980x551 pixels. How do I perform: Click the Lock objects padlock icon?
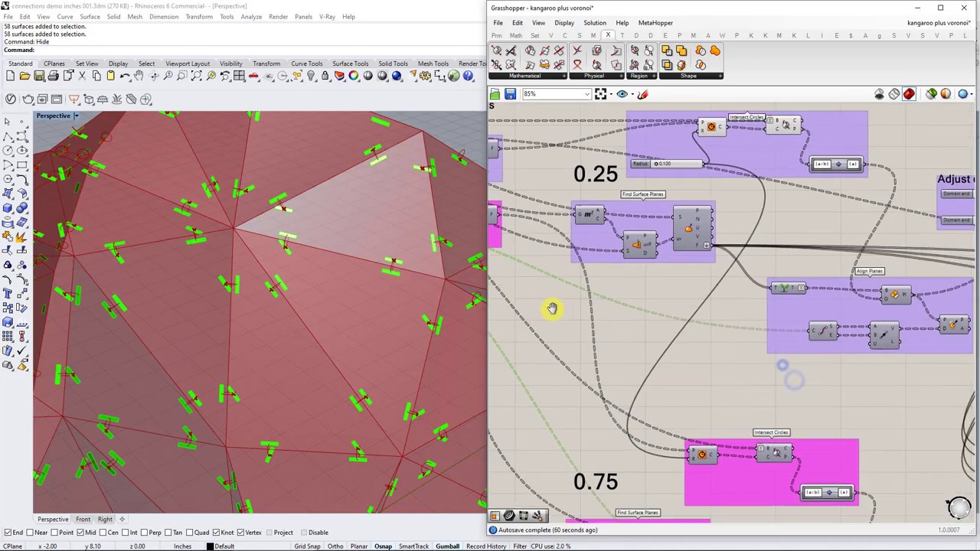pyautogui.click(x=325, y=76)
